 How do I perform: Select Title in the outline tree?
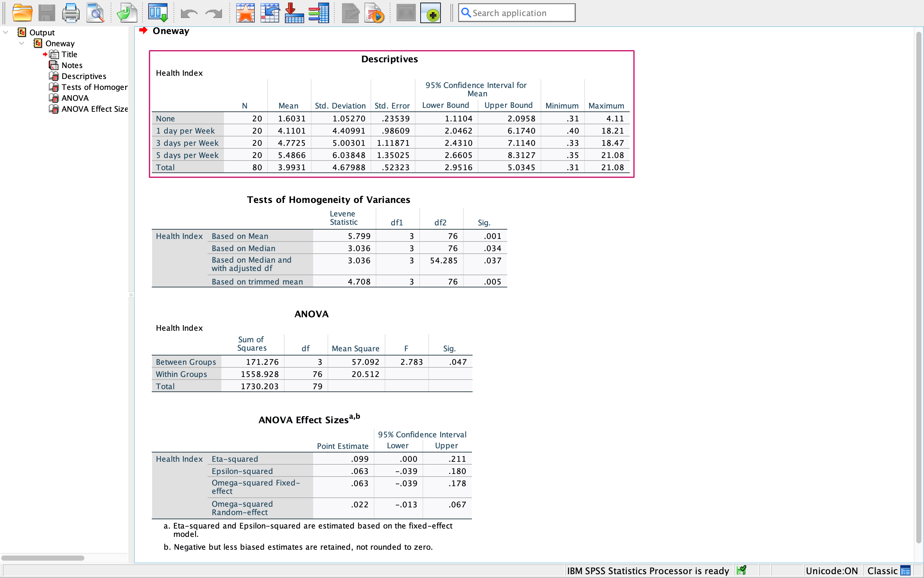coord(70,54)
